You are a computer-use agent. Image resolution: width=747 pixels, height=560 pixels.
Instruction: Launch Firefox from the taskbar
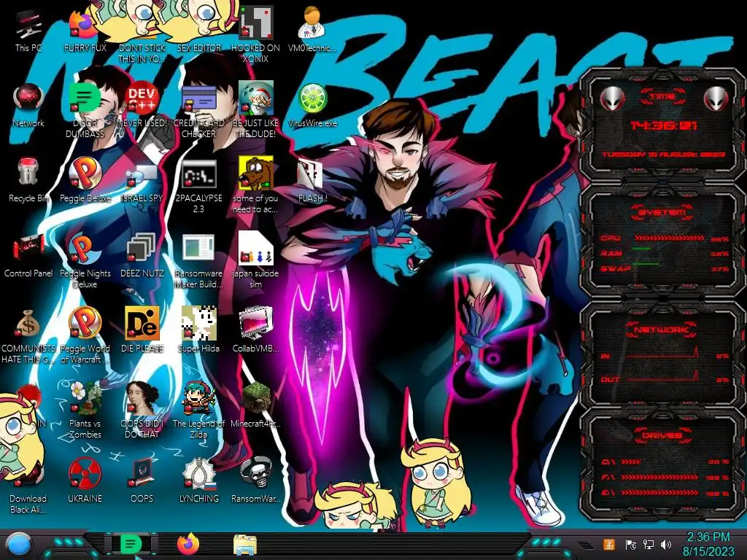tap(188, 544)
